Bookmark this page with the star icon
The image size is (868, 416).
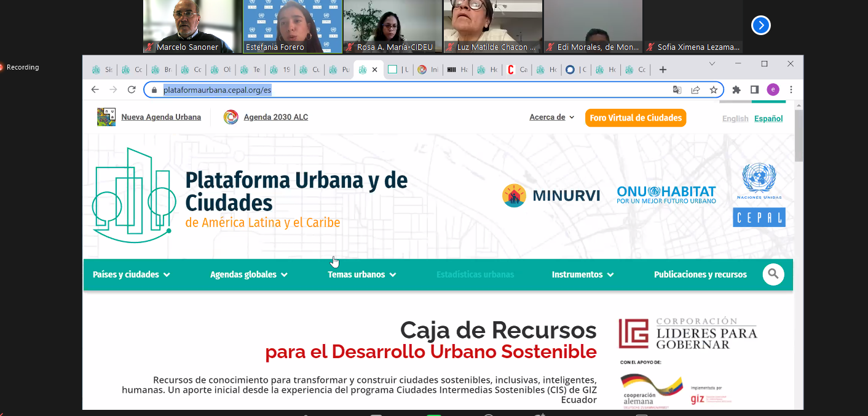click(x=714, y=90)
